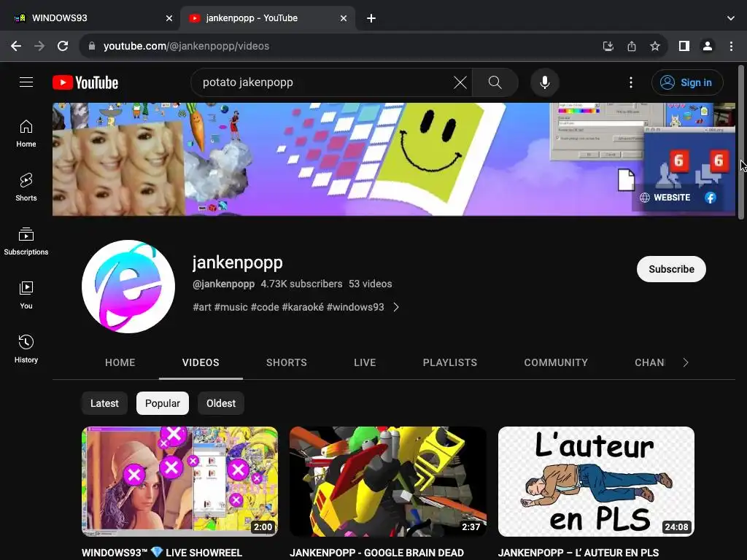
Task: Expand channel description chevron
Action: point(396,307)
